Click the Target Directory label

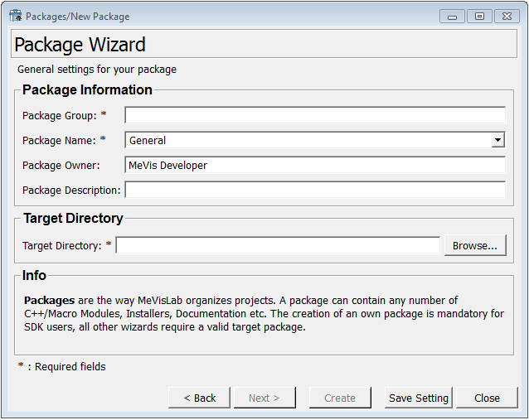61,245
